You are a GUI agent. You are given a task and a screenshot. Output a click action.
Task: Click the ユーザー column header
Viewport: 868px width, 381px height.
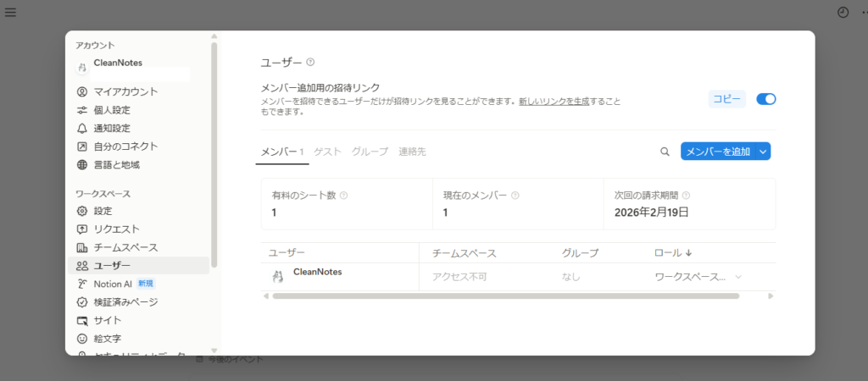click(287, 252)
